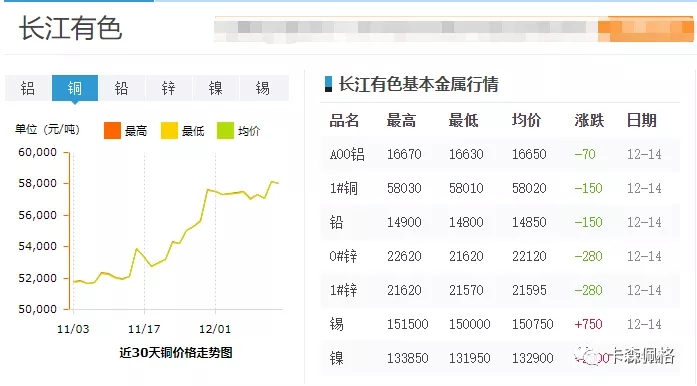Click 0#锌 average price 22120
Image resolution: width=697 pixels, height=386 pixels.
pyautogui.click(x=529, y=256)
